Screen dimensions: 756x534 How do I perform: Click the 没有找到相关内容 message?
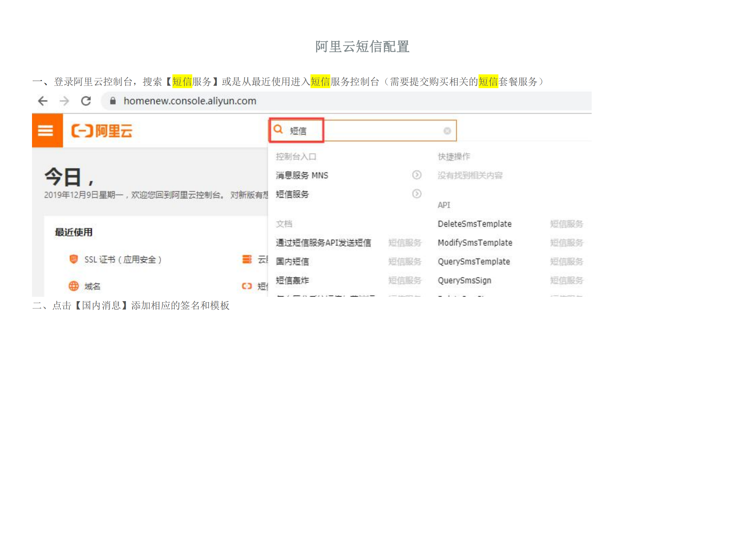click(470, 175)
